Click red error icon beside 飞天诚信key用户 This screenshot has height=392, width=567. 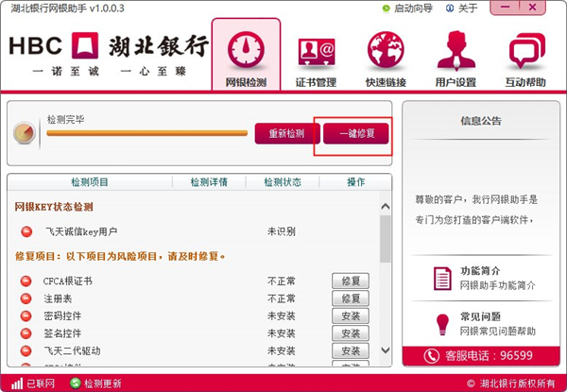[x=26, y=231]
